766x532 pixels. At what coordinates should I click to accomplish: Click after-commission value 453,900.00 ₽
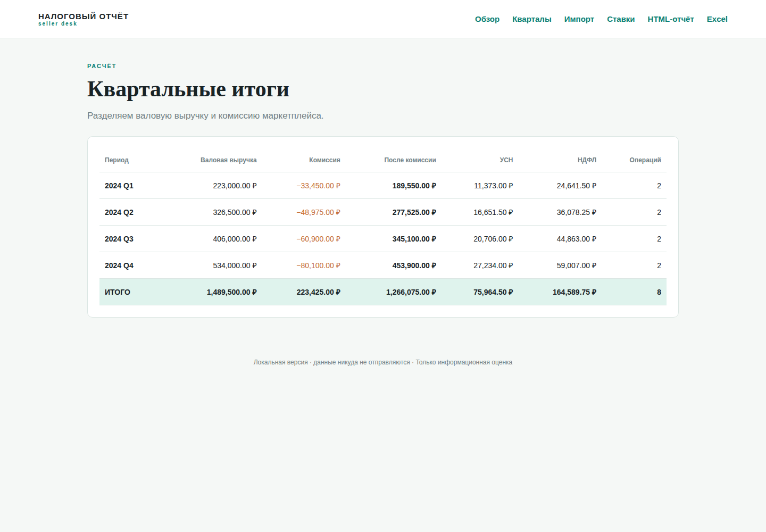point(414,265)
